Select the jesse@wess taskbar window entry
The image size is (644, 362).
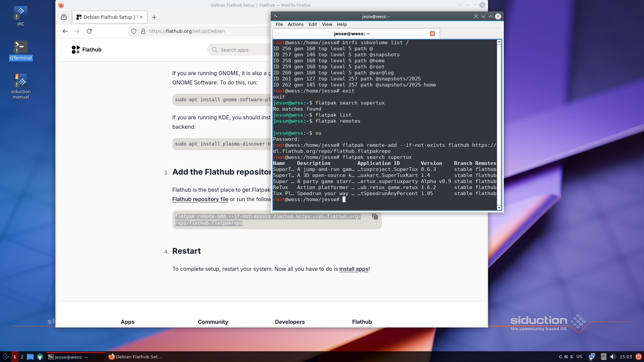click(x=75, y=357)
